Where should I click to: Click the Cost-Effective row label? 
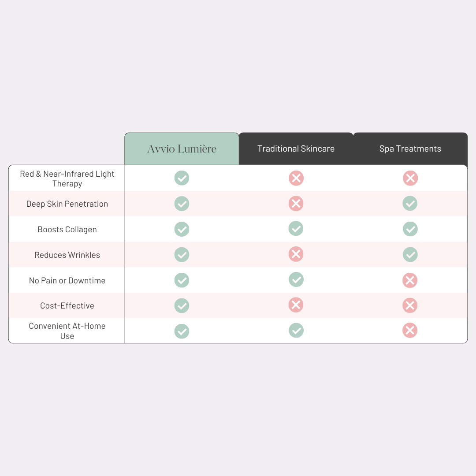click(67, 305)
